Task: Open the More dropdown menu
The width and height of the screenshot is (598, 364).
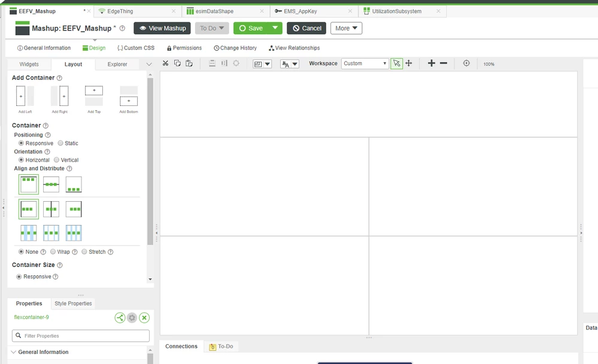Action: pos(347,28)
